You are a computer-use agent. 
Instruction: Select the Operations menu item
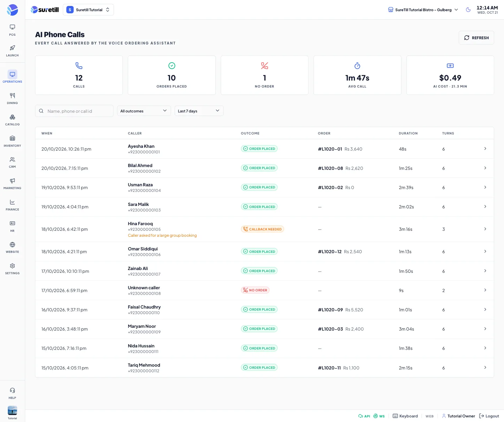pyautogui.click(x=12, y=77)
